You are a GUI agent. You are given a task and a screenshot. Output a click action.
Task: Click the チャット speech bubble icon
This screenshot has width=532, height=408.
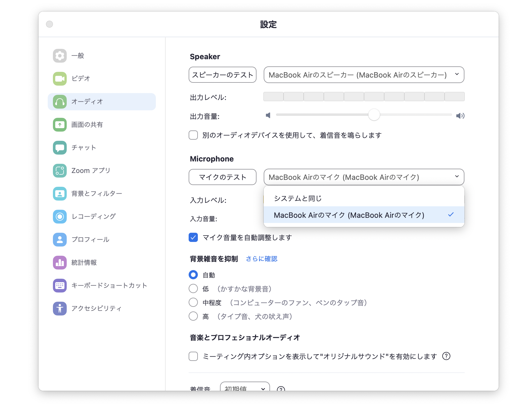point(60,148)
